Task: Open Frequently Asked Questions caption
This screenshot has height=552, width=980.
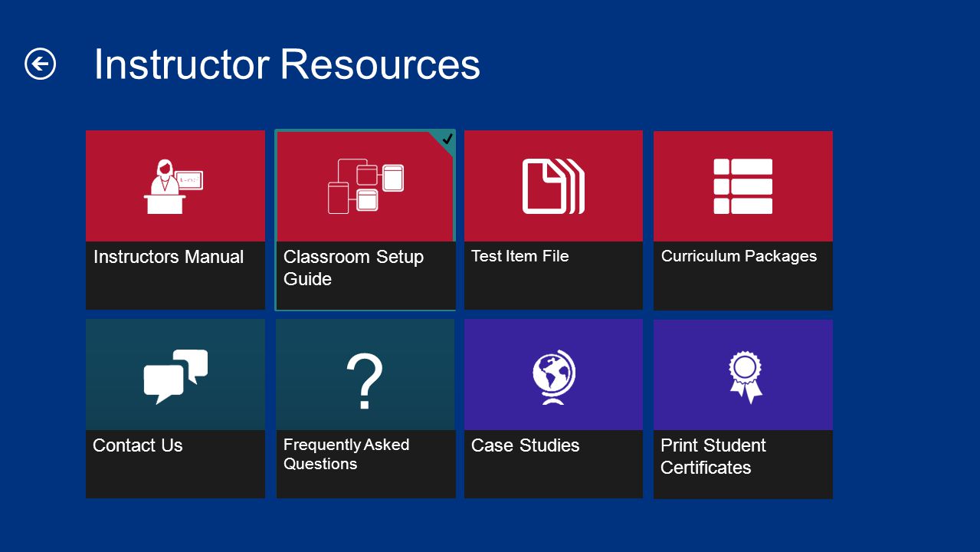Action: tap(346, 454)
